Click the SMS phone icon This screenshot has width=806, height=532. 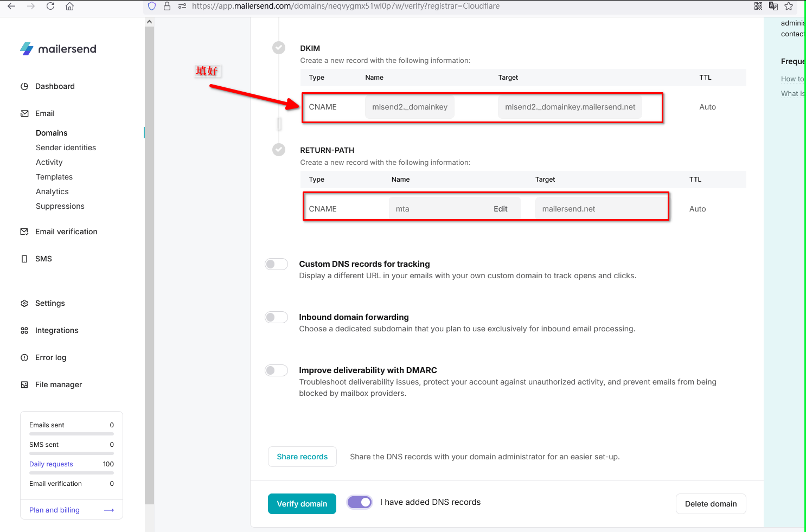24,259
